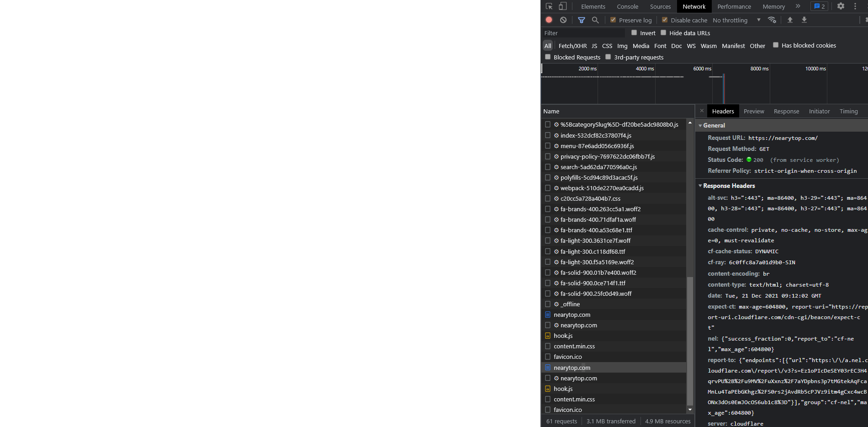This screenshot has width=868, height=427.
Task: Select fa-light-300.c118df68.ttf request
Action: pyautogui.click(x=614, y=251)
